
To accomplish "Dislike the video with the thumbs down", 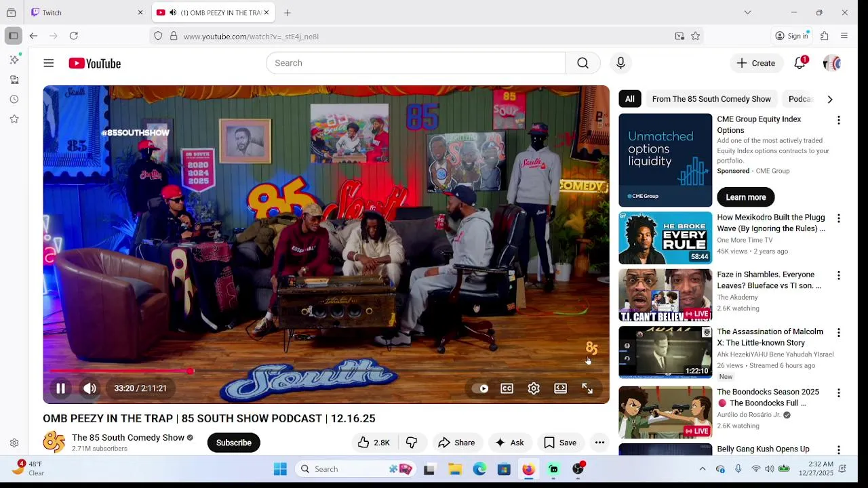I will 412,443.
